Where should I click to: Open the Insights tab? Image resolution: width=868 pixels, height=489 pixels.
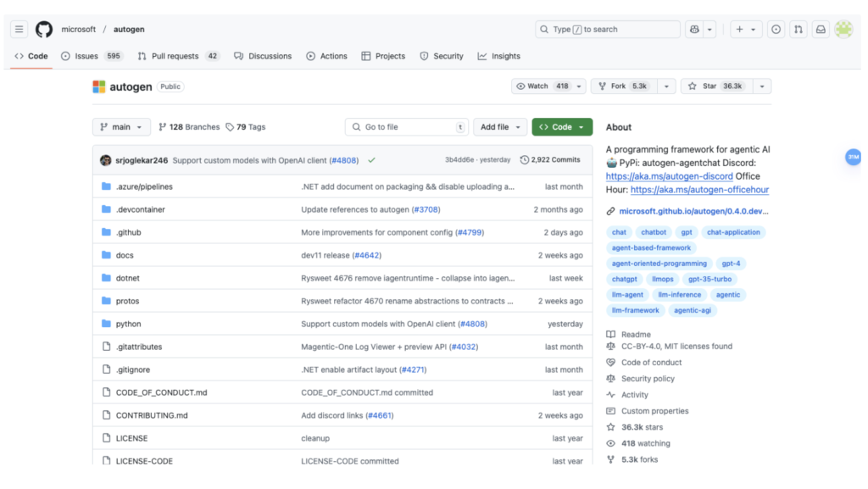[x=498, y=56]
